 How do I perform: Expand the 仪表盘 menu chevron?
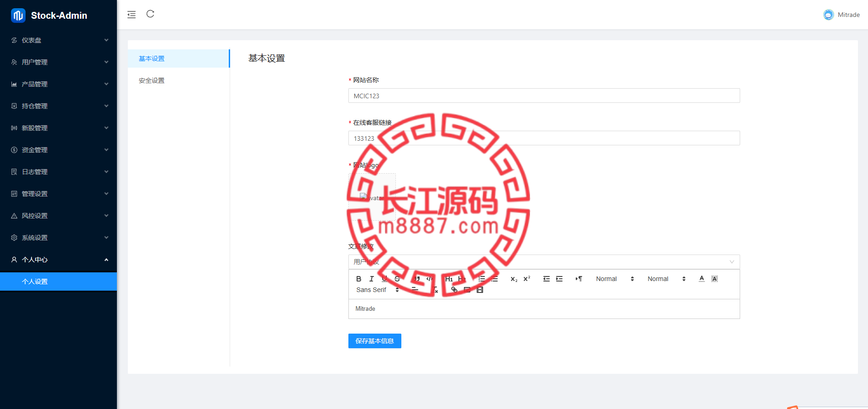tap(106, 40)
